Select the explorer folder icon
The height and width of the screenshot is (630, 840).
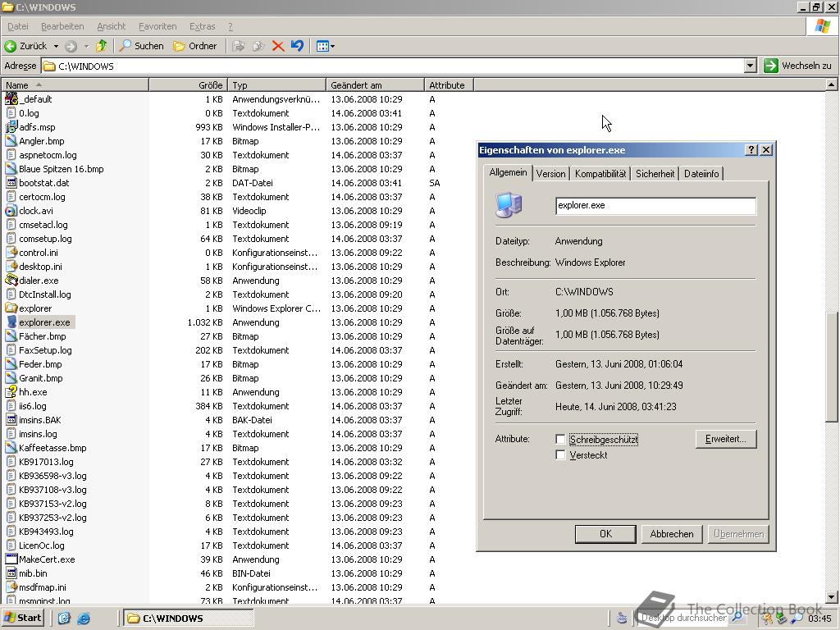[x=11, y=308]
